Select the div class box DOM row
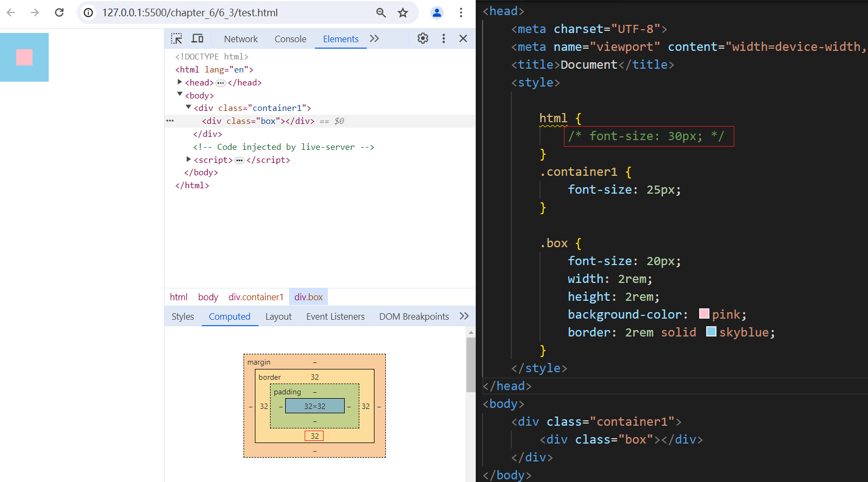 click(320, 121)
